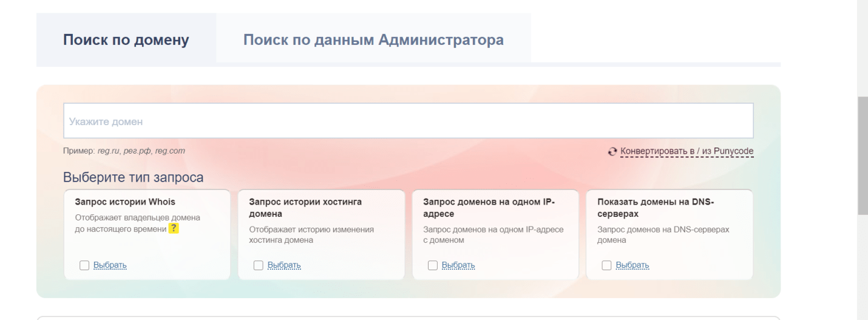Select the Показать домены на DNS-серверах card

(669, 234)
